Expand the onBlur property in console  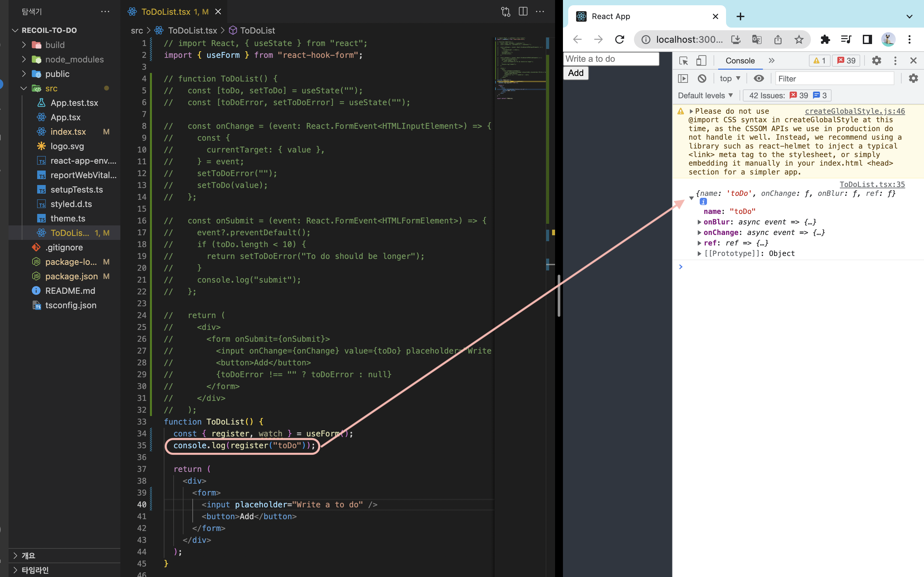pyautogui.click(x=699, y=222)
